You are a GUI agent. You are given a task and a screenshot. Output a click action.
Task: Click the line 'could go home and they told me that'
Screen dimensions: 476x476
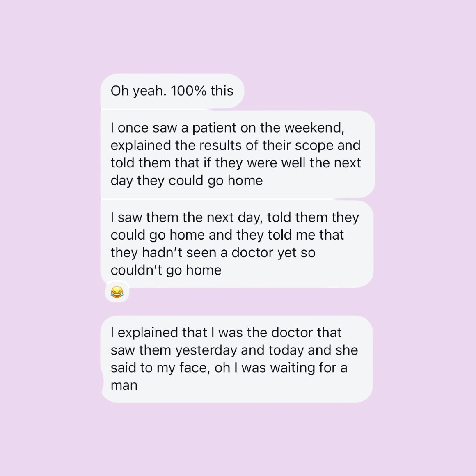tap(227, 235)
